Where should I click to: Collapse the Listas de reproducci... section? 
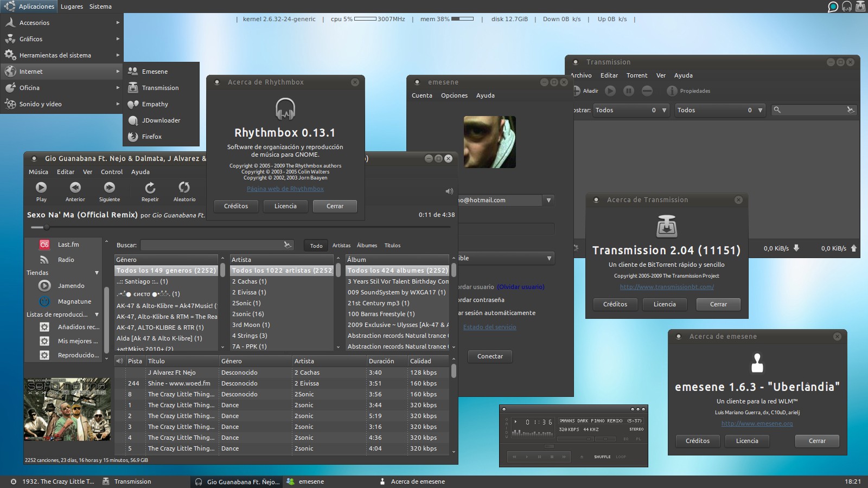pos(97,314)
